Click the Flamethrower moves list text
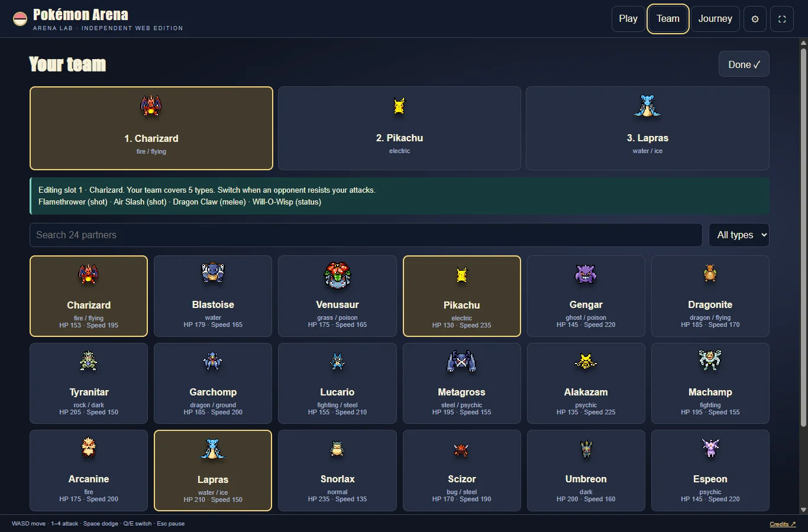808x532 pixels. [180, 202]
